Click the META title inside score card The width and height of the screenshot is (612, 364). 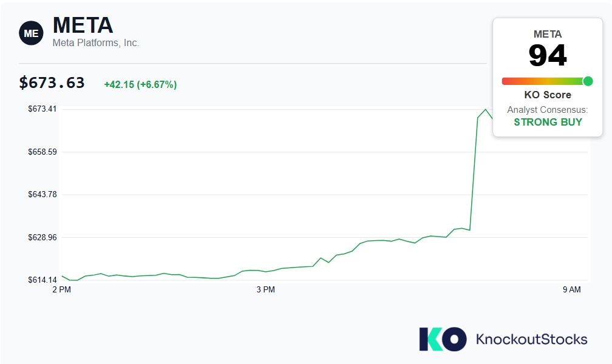tap(548, 35)
